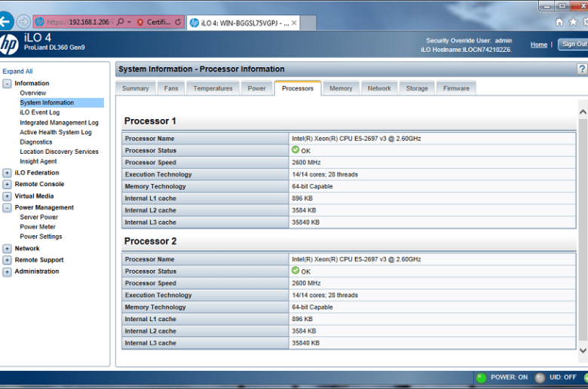Image resolution: width=588 pixels, height=389 pixels.
Task: Open Integrated Management Log
Action: 60,123
